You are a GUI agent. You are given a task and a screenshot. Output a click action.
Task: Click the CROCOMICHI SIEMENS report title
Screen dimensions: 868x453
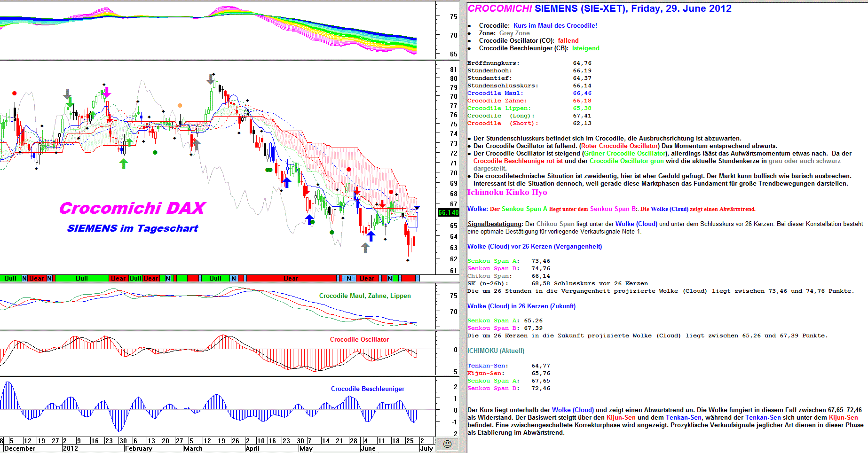(x=599, y=8)
